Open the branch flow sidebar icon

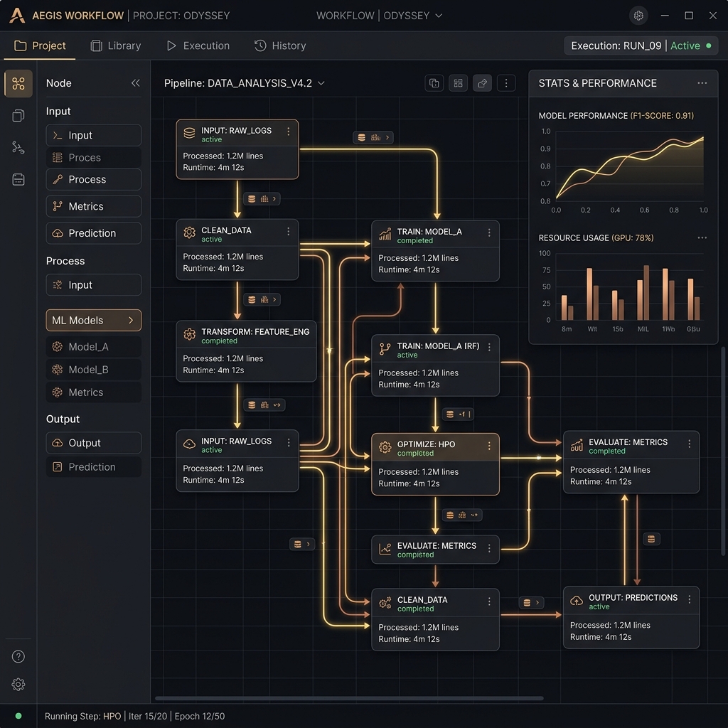pos(18,147)
